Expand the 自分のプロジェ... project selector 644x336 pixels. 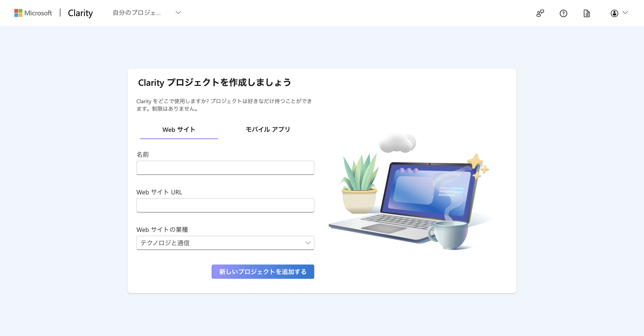tap(147, 13)
